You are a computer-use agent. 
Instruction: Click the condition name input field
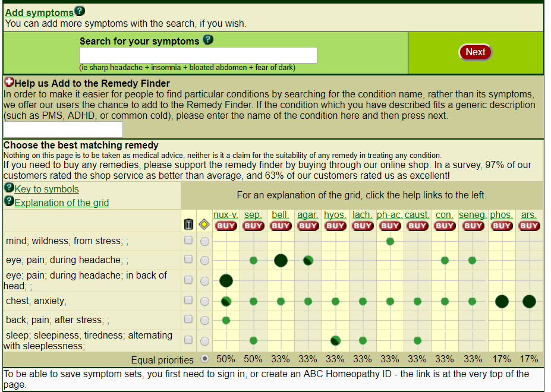[63, 129]
